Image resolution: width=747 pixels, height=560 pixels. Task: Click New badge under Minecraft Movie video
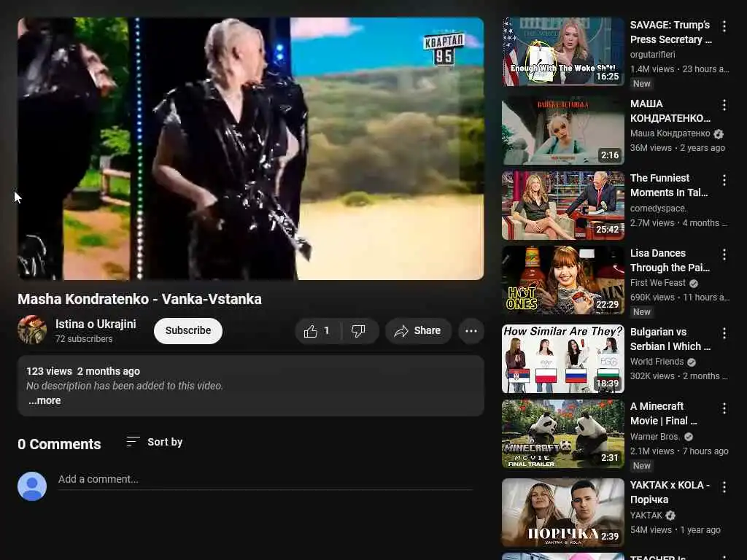pyautogui.click(x=642, y=466)
